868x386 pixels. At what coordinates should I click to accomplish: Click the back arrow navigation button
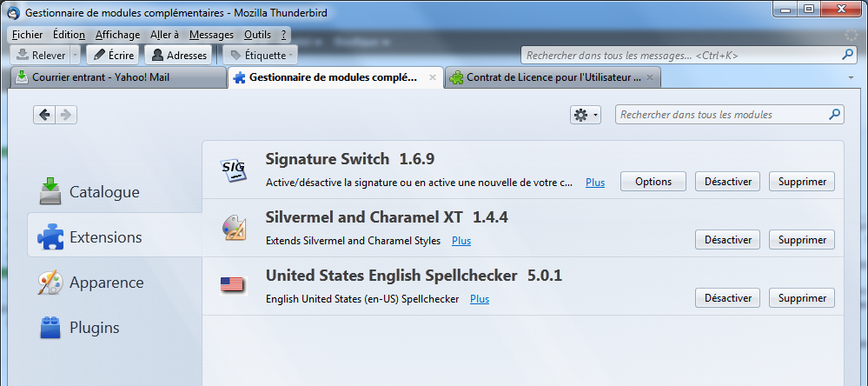coord(45,115)
